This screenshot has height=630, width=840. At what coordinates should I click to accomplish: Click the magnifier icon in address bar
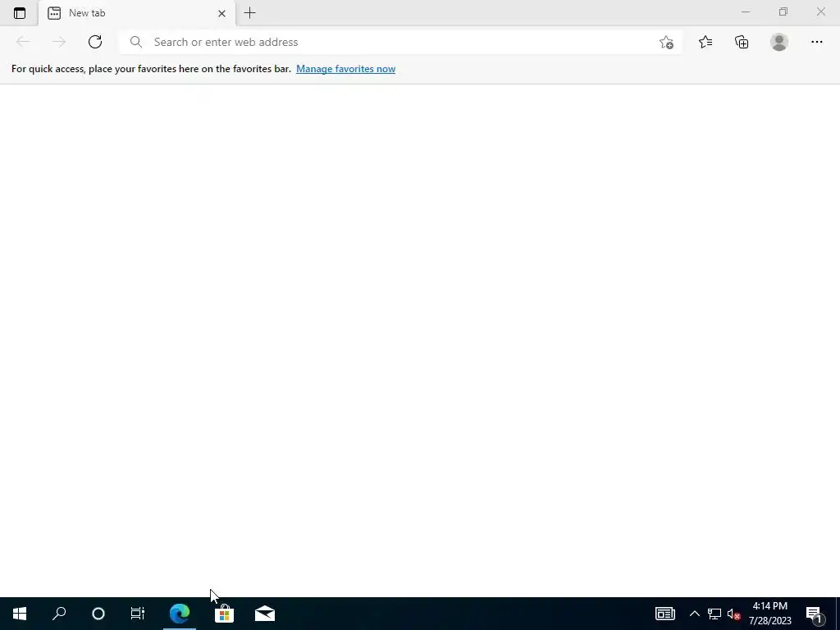(136, 42)
